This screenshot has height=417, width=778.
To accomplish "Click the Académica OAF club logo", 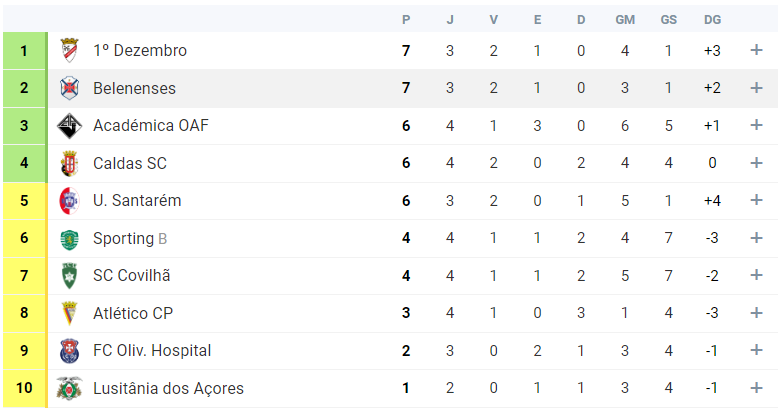I will click(69, 126).
